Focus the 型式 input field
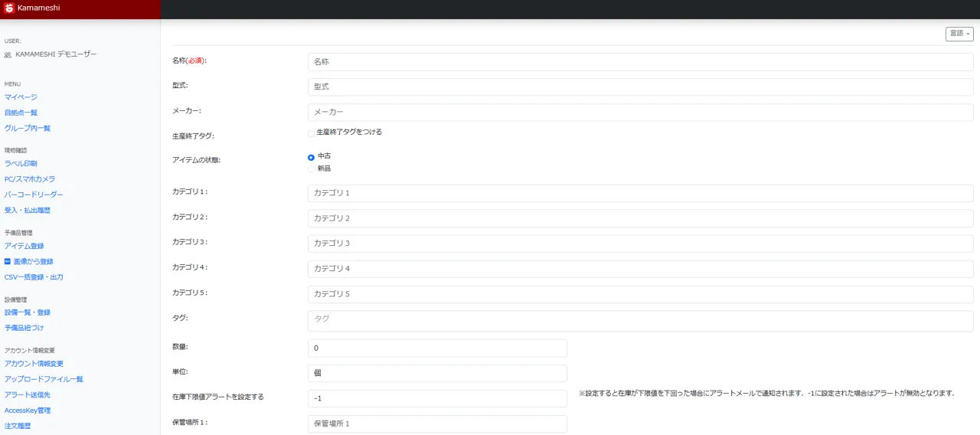The width and height of the screenshot is (980, 435). click(x=640, y=87)
